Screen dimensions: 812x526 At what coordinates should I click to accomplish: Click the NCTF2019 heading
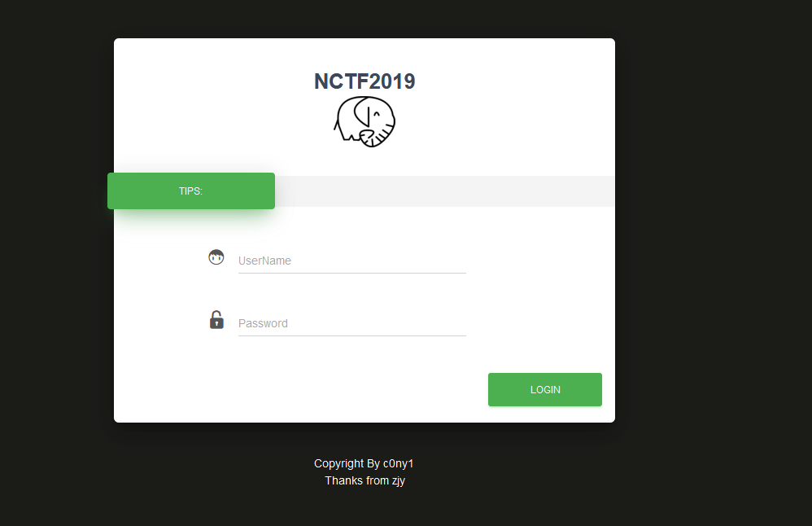coord(365,81)
